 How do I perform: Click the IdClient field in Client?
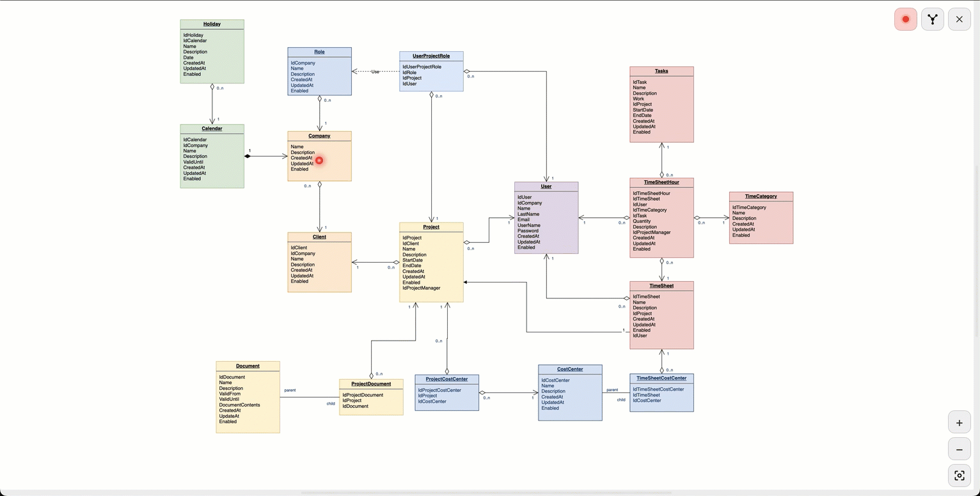point(299,248)
